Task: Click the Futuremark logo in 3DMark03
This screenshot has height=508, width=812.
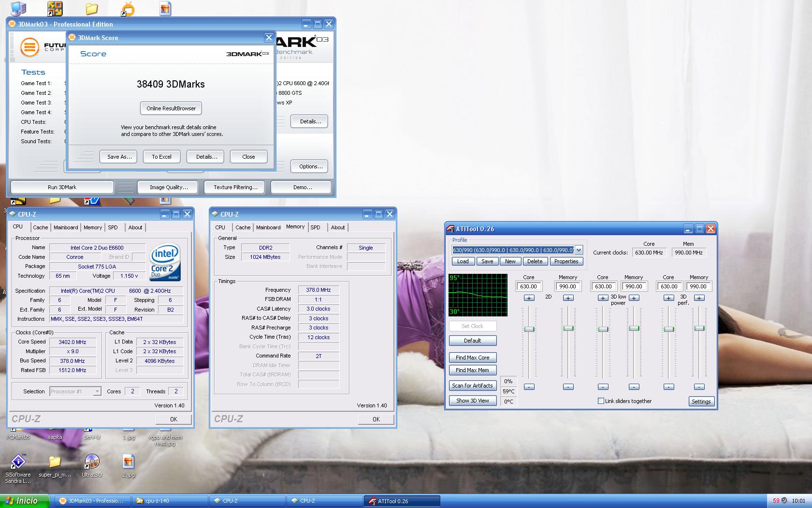Action: 29,47
